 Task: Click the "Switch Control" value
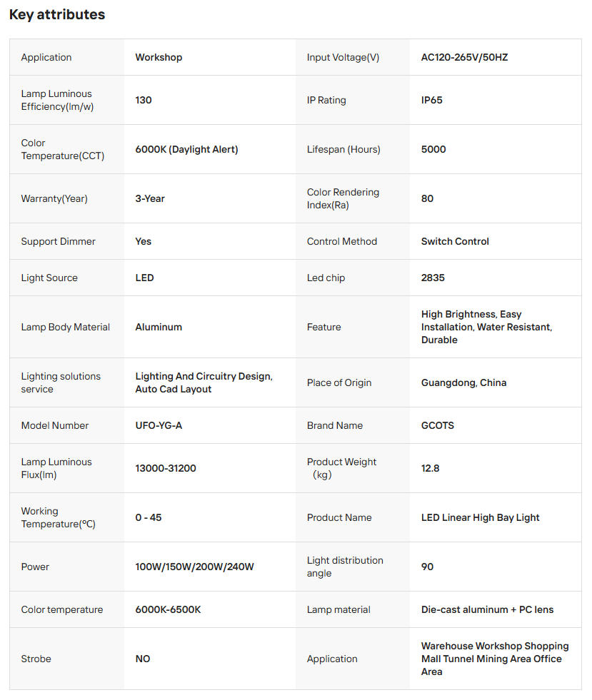(x=455, y=241)
